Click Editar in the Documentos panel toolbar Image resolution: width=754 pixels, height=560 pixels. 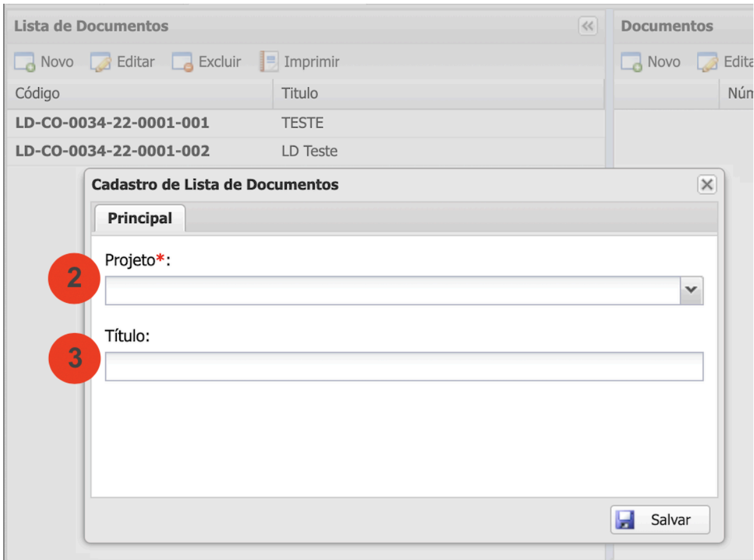click(x=726, y=62)
